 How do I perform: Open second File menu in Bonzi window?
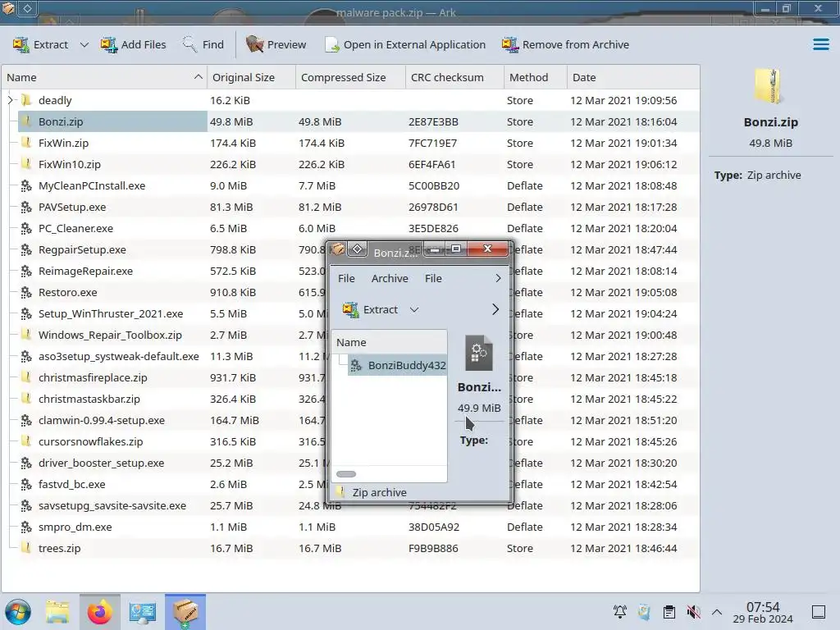pos(433,279)
